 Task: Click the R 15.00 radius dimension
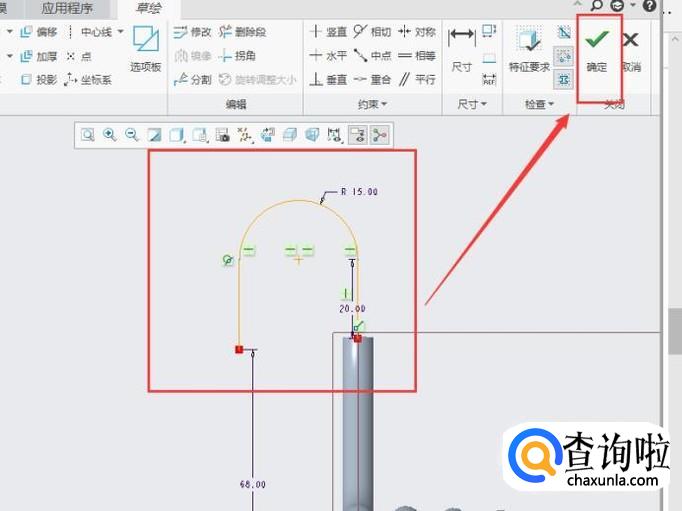[358, 191]
